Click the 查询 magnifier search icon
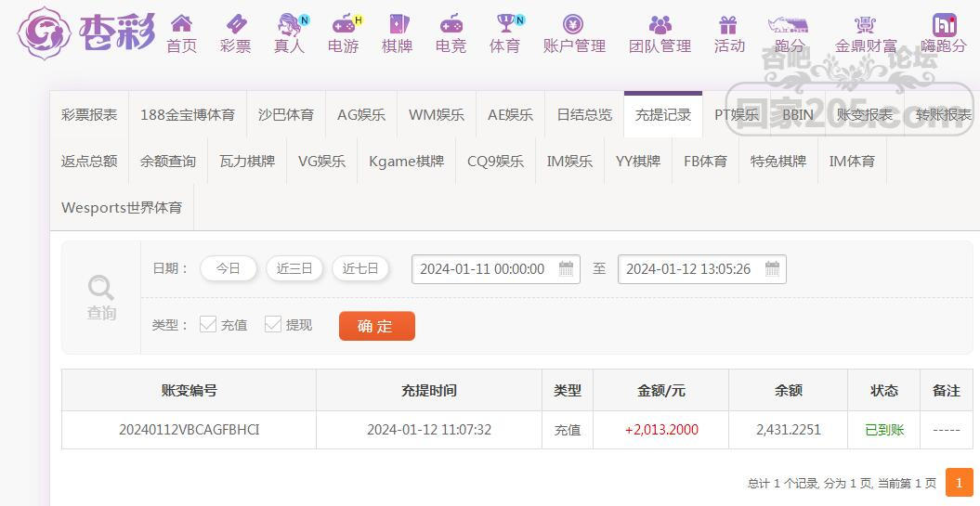980x506 pixels. (x=100, y=289)
